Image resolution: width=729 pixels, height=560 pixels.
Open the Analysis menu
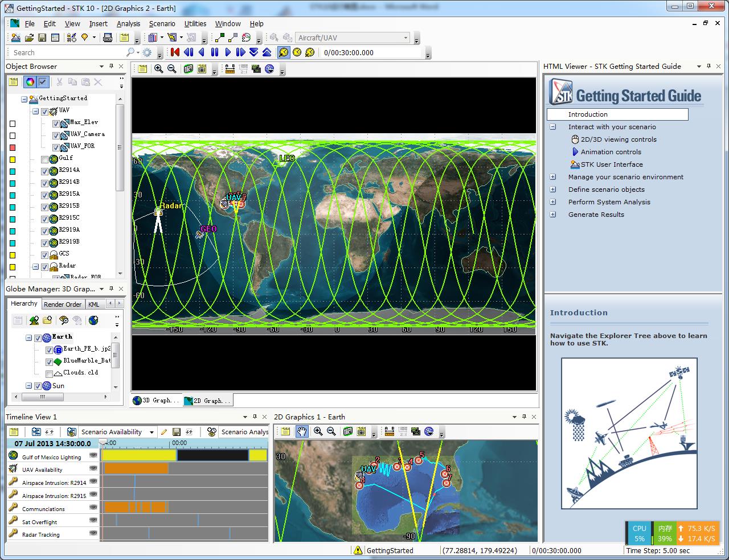tap(128, 23)
